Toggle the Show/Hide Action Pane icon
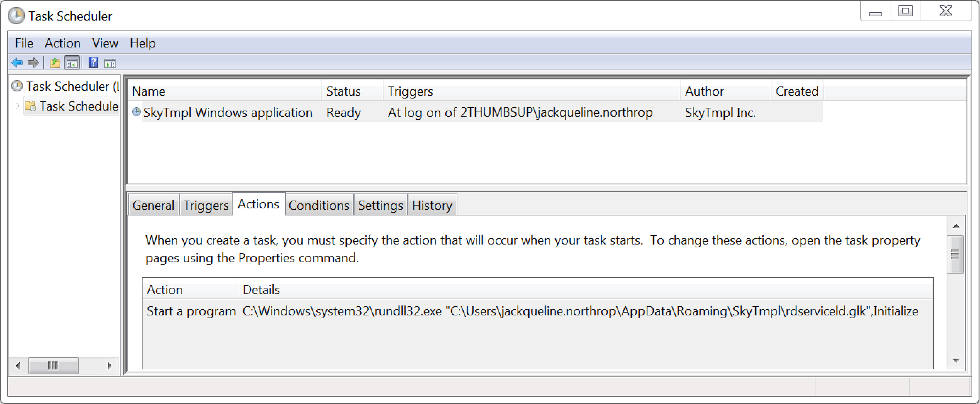 click(110, 63)
